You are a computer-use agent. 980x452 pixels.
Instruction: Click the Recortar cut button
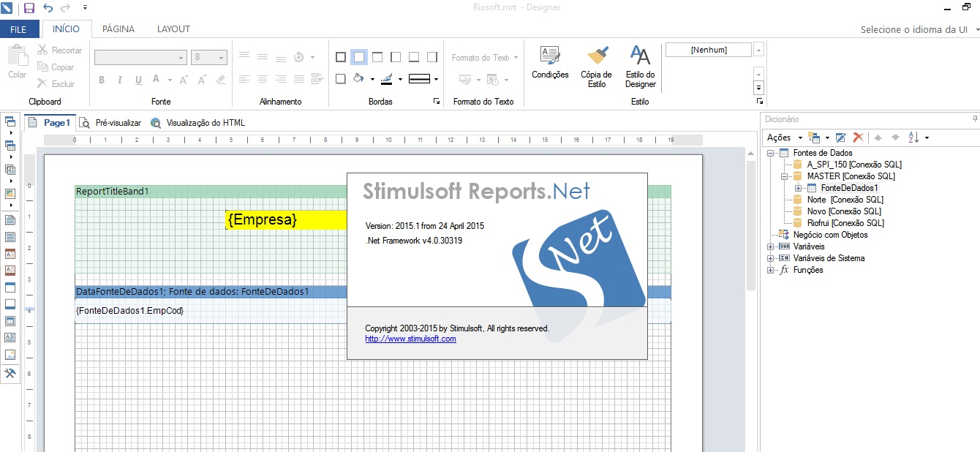60,50
